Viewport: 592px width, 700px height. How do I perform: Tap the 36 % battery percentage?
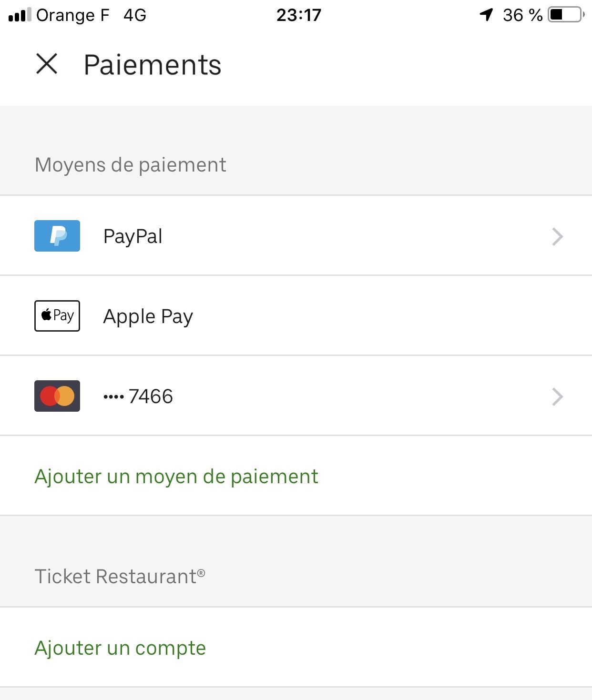tap(522, 15)
